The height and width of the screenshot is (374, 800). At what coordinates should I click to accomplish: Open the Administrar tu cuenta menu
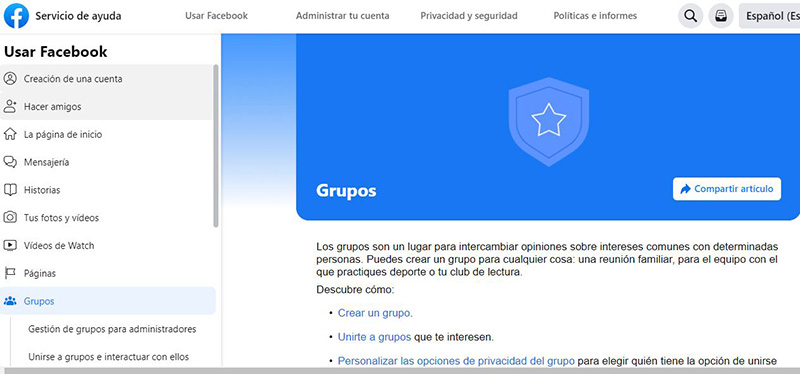[x=342, y=16]
